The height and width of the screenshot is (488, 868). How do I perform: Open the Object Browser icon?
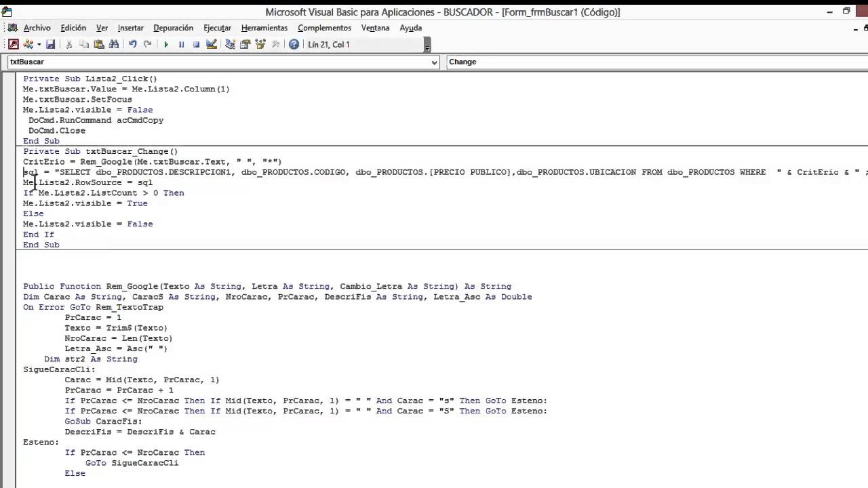[260, 44]
